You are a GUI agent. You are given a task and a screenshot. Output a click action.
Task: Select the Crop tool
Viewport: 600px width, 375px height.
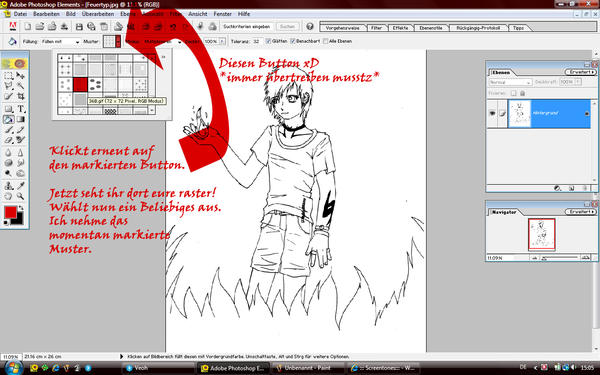[x=21, y=96]
